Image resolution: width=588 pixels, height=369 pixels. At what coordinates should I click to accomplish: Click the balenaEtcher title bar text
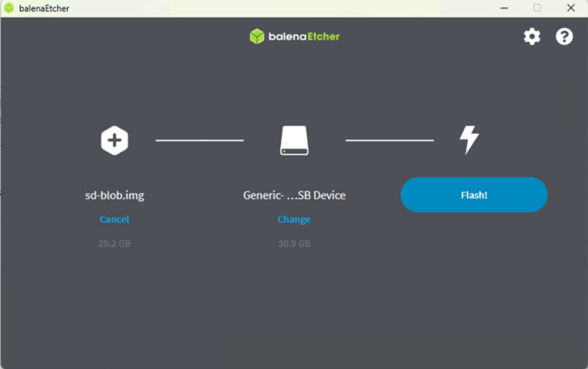pos(44,7)
